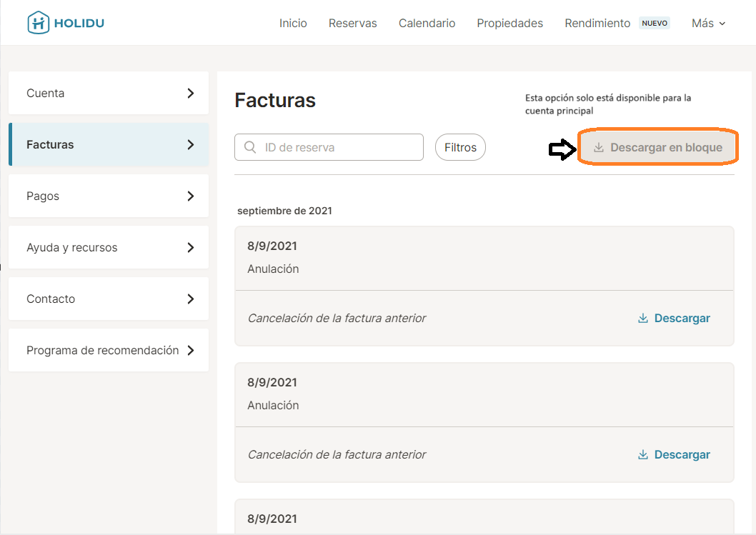
Task: Open the Reservas menu item
Action: [352, 24]
